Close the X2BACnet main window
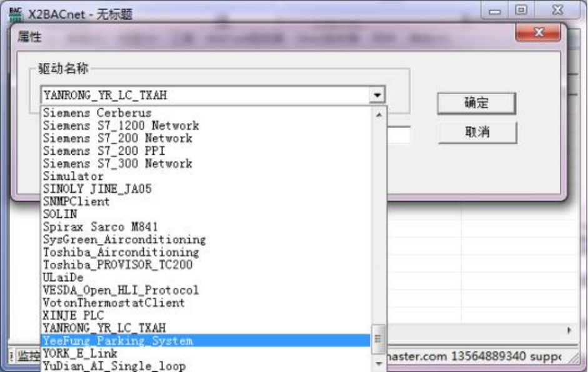The height and width of the screenshot is (372, 588). coord(557,11)
